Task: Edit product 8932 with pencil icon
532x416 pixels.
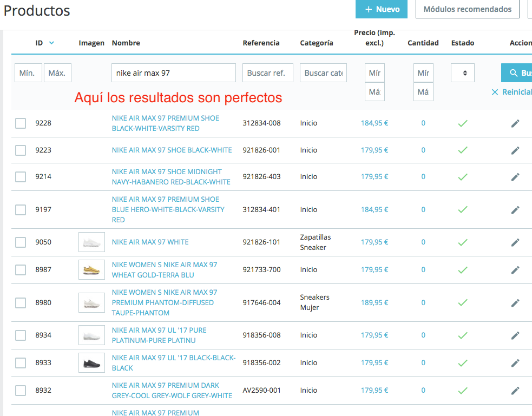Action: pyautogui.click(x=515, y=391)
